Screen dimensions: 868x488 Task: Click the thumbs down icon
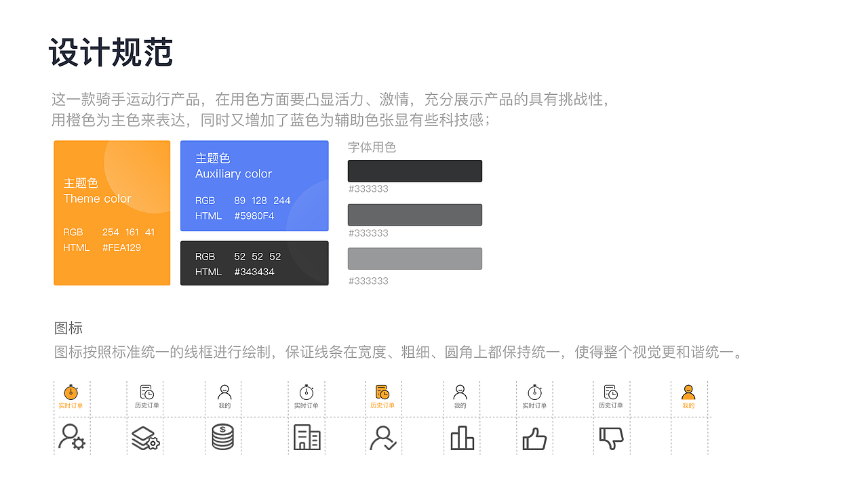(x=611, y=437)
